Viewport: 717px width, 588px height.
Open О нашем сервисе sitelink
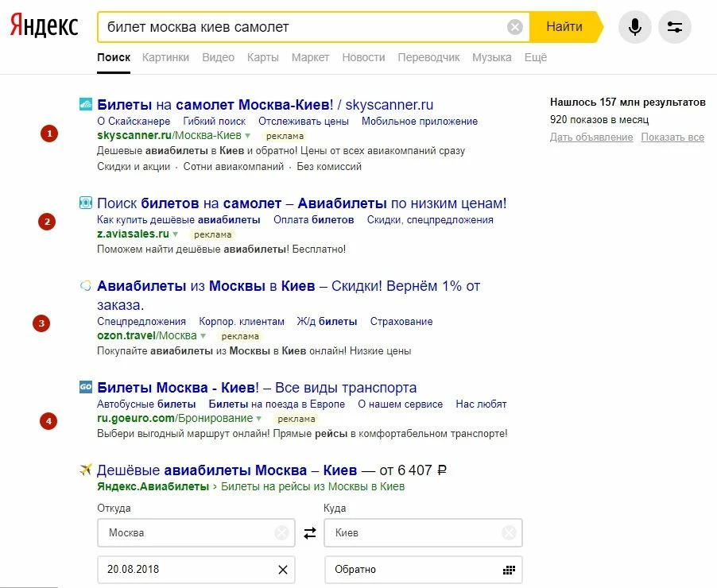click(401, 404)
